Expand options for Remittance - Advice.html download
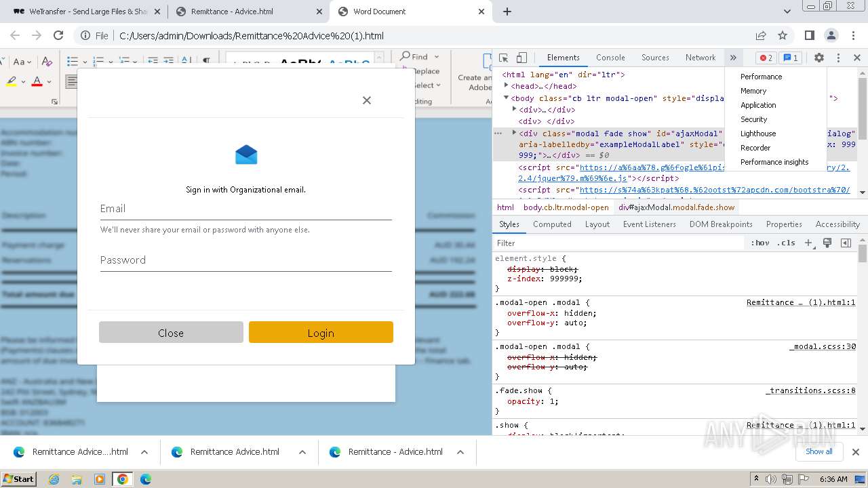The image size is (868, 488). (460, 452)
